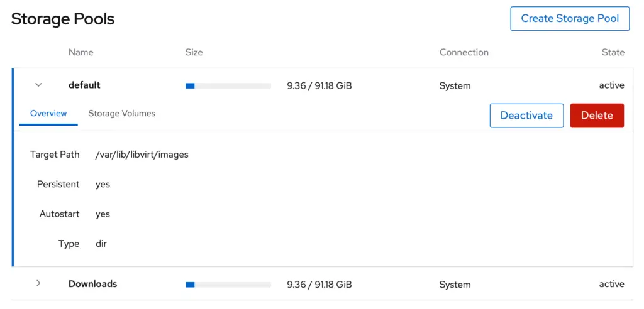Open the Create Storage Pool dialog
The image size is (644, 309).
(x=570, y=18)
